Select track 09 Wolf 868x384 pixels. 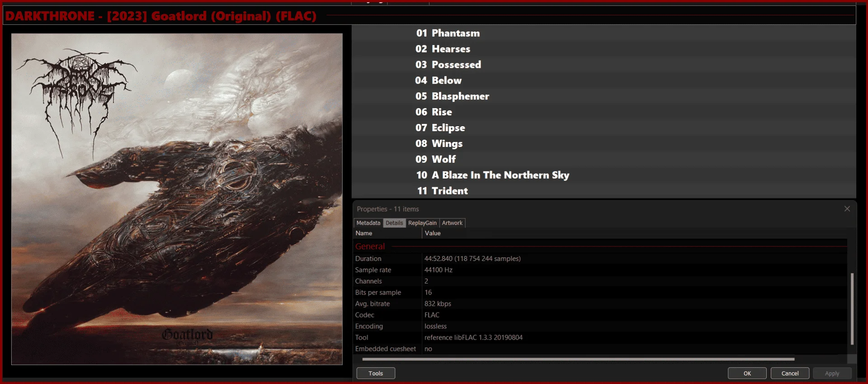[604, 159]
